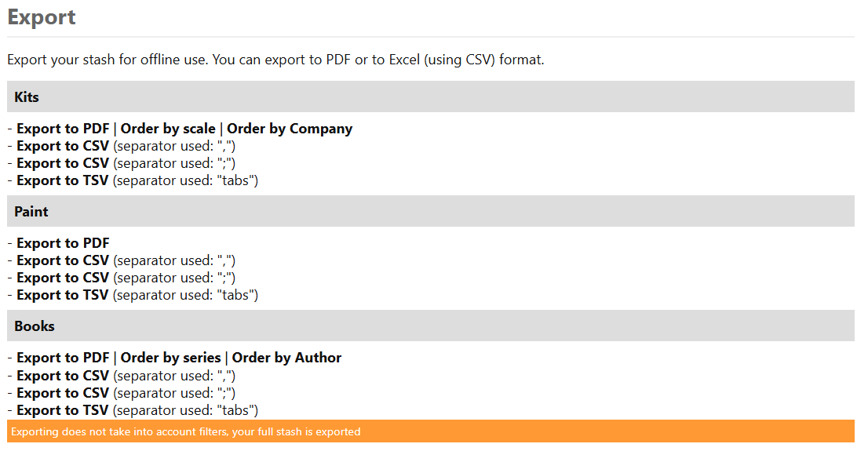This screenshot has width=868, height=462.
Task: Export Books to TSV with tabs
Action: 63,410
